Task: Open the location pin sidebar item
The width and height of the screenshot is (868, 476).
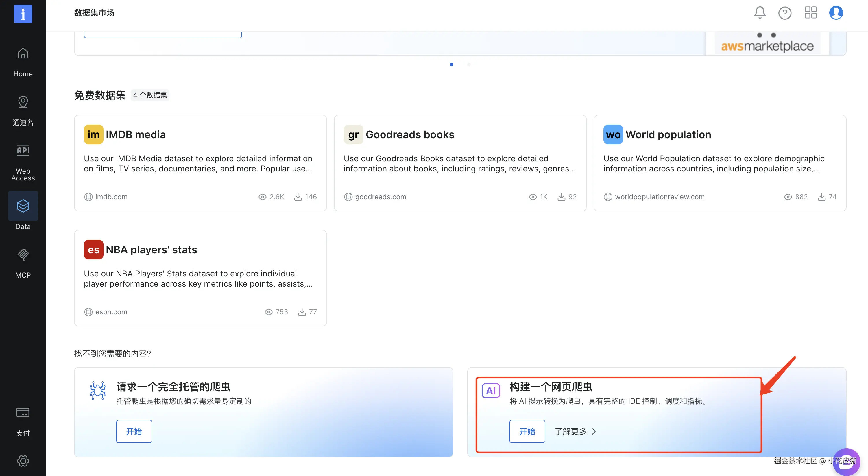Action: [23, 110]
